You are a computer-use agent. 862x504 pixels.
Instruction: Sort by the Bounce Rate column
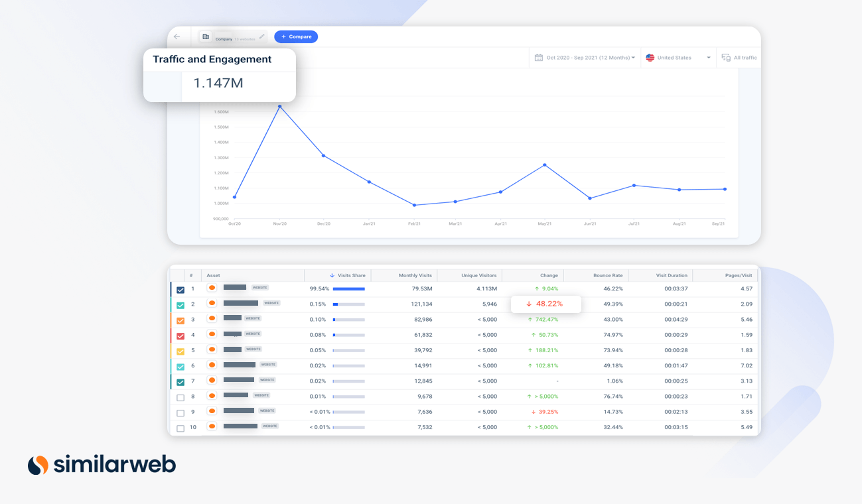[609, 275]
